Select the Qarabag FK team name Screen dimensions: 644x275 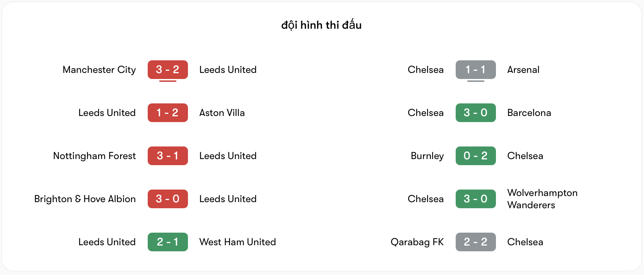pos(417,242)
